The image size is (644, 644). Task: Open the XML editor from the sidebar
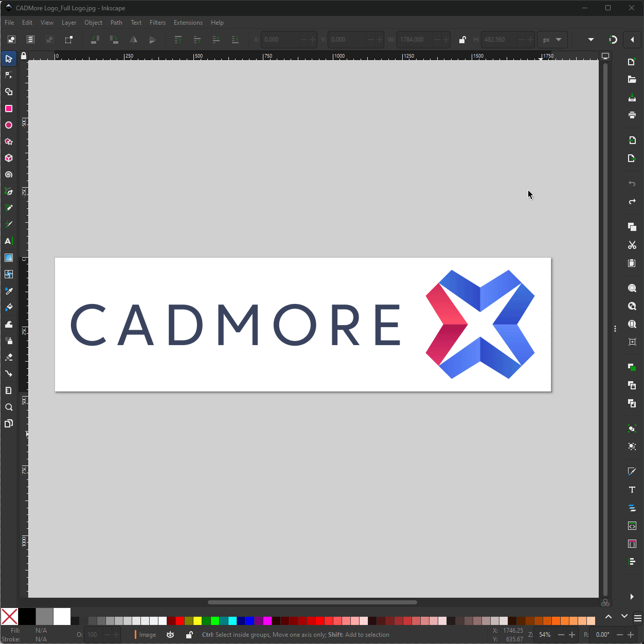tap(632, 526)
